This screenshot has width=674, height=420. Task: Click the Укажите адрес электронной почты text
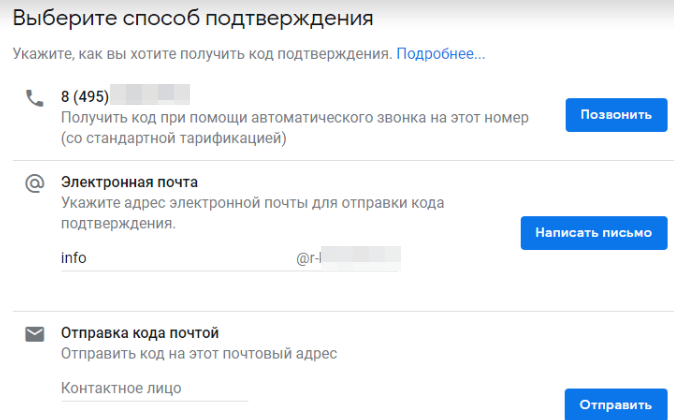tap(252, 203)
